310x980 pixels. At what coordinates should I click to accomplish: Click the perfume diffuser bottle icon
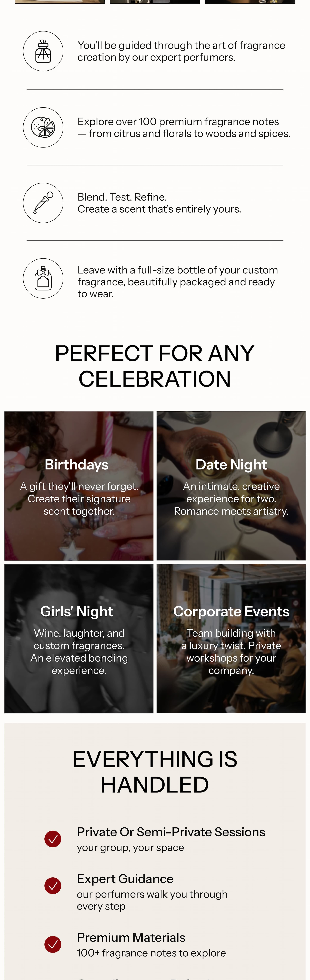tap(43, 51)
